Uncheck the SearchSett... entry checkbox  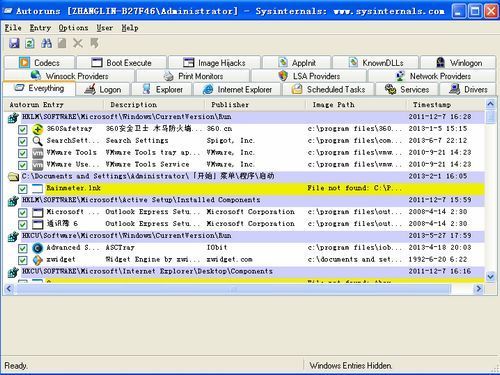[23, 141]
